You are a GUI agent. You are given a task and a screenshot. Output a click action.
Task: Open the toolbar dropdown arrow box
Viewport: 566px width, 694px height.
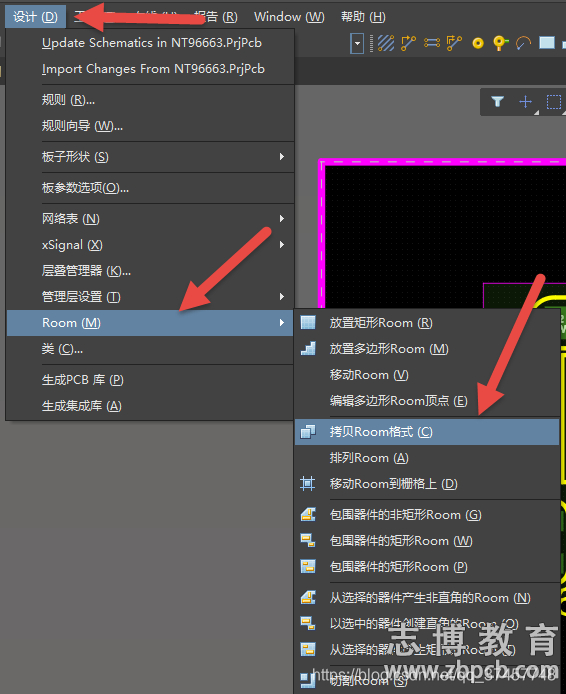point(357,43)
